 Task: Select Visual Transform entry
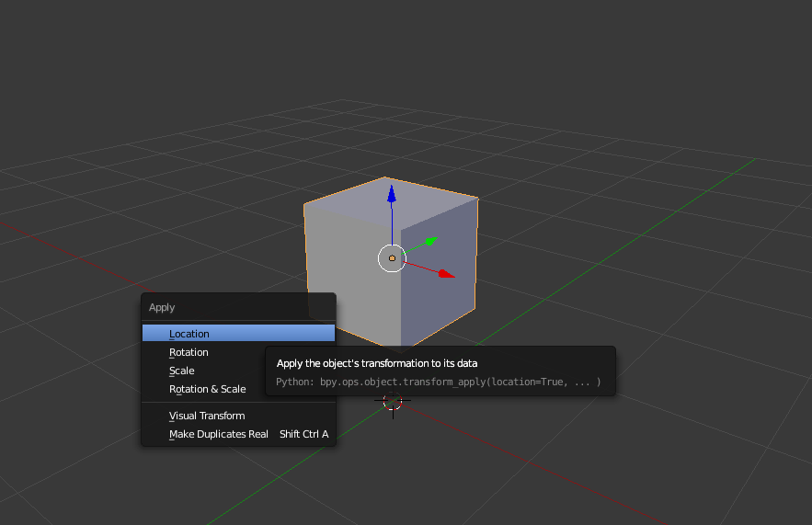point(239,416)
